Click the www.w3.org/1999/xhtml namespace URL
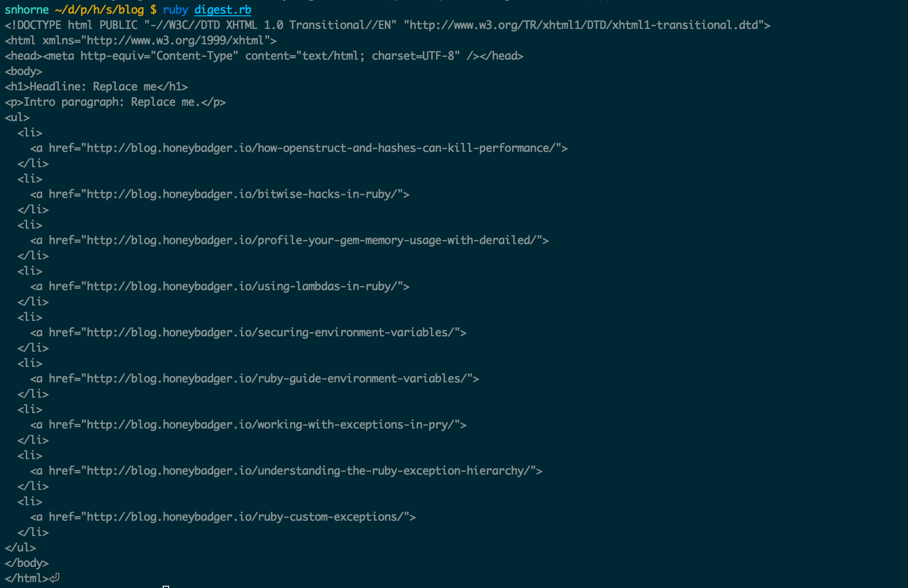The width and height of the screenshot is (908, 588). (x=175, y=41)
